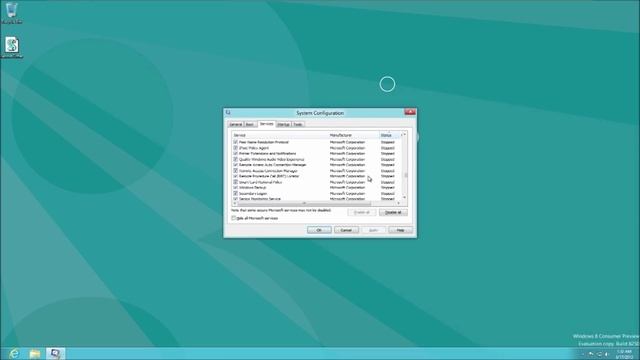The height and width of the screenshot is (360, 640).
Task: Click the Disable all button
Action: click(393, 212)
